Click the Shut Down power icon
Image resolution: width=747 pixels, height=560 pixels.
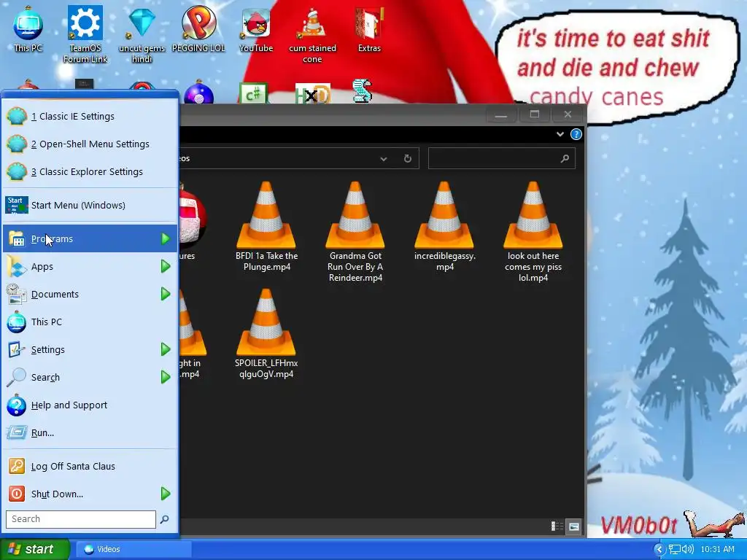pyautogui.click(x=16, y=494)
